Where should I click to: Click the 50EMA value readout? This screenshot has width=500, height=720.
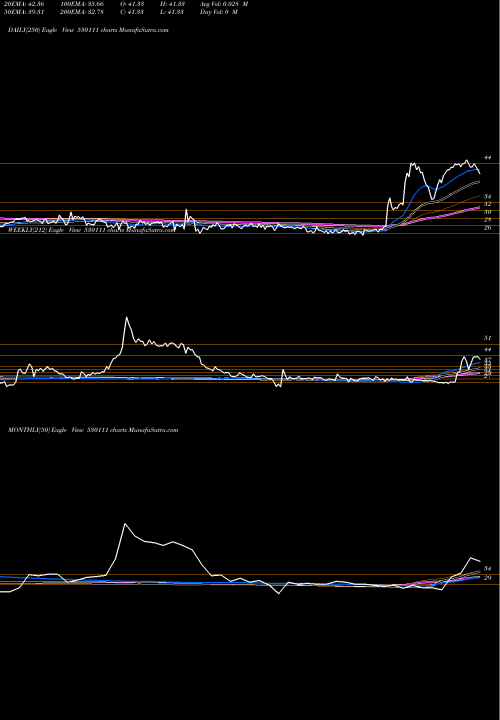(x=23, y=12)
